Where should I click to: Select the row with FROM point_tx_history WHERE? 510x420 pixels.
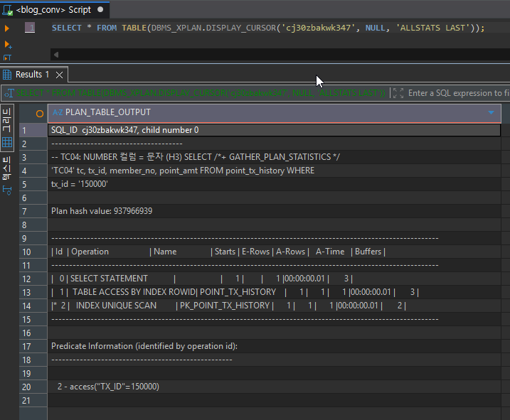274,171
